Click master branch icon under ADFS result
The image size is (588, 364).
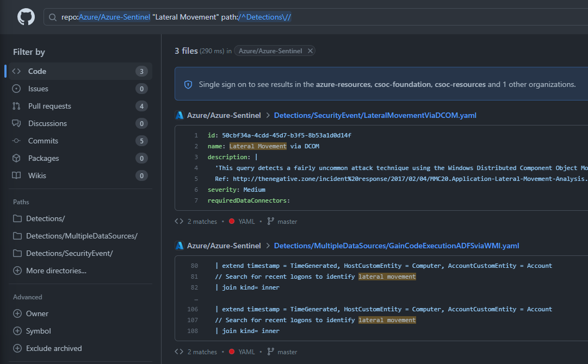[270, 352]
